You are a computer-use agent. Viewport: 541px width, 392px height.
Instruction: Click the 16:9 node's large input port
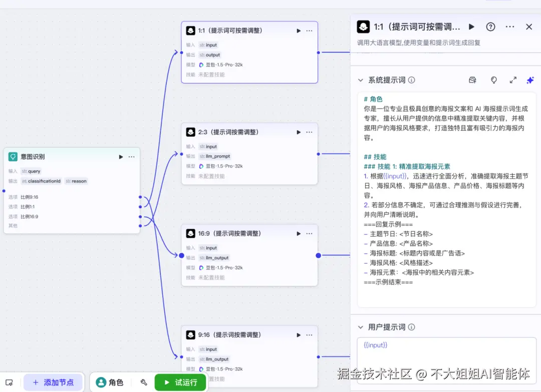click(x=181, y=255)
